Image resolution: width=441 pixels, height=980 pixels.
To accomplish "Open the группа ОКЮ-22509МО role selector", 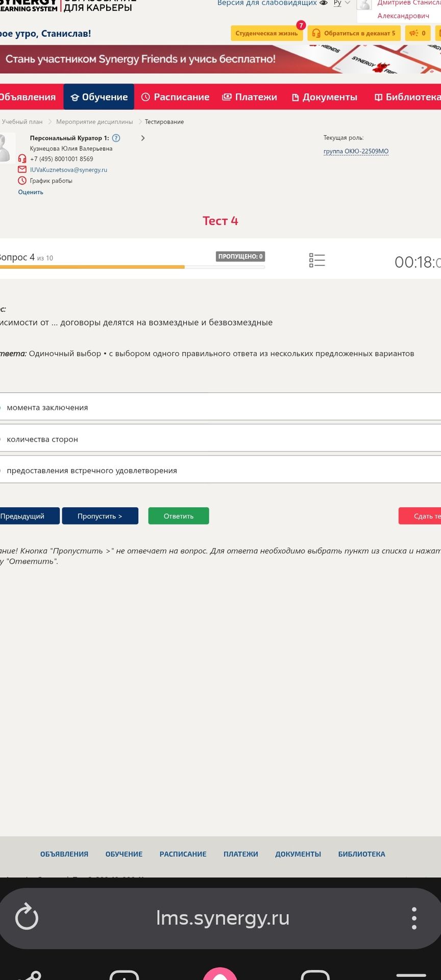I will [x=356, y=151].
